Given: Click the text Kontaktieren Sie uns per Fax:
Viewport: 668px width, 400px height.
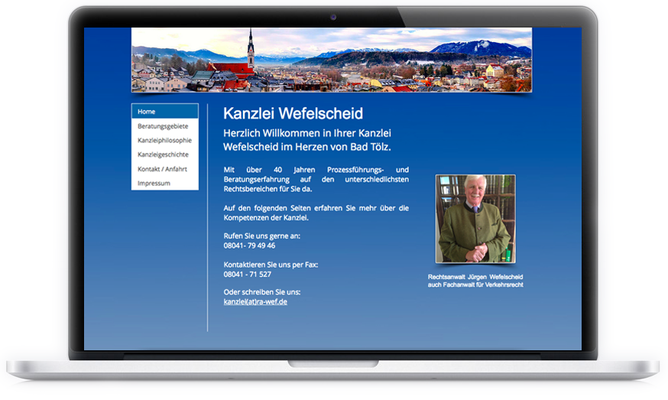Looking at the screenshot, I should [x=271, y=265].
